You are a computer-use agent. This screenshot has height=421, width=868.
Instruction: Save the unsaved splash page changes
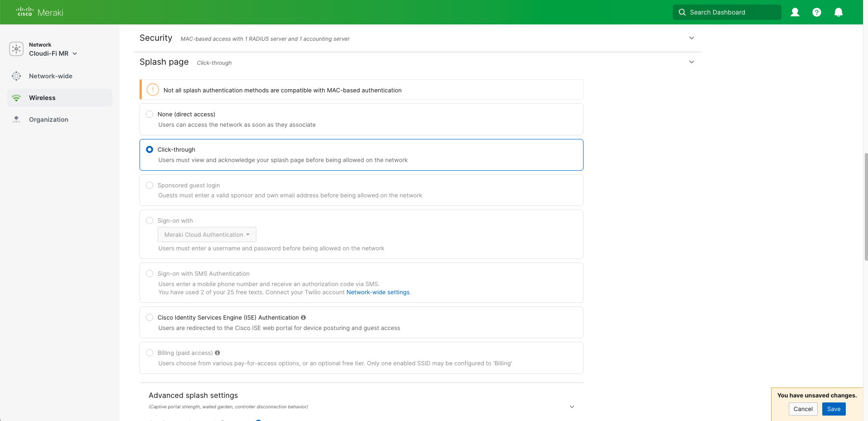(x=834, y=409)
